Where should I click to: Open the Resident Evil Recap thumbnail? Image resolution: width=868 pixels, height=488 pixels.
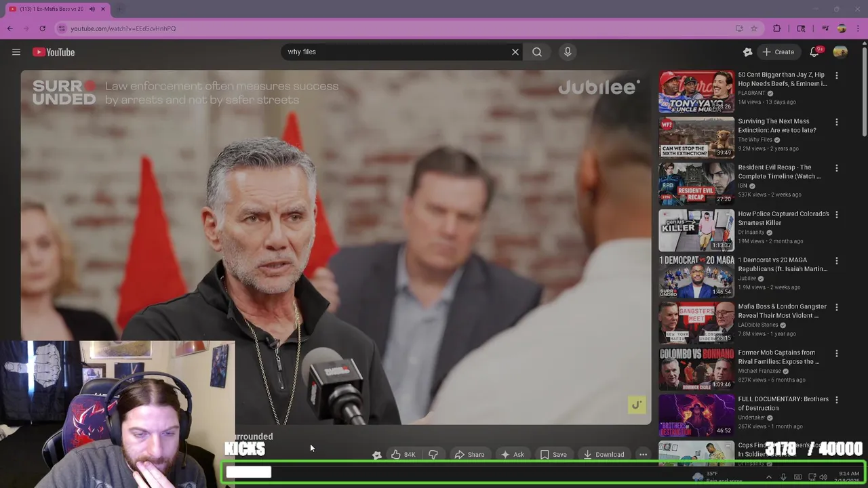coord(696,184)
